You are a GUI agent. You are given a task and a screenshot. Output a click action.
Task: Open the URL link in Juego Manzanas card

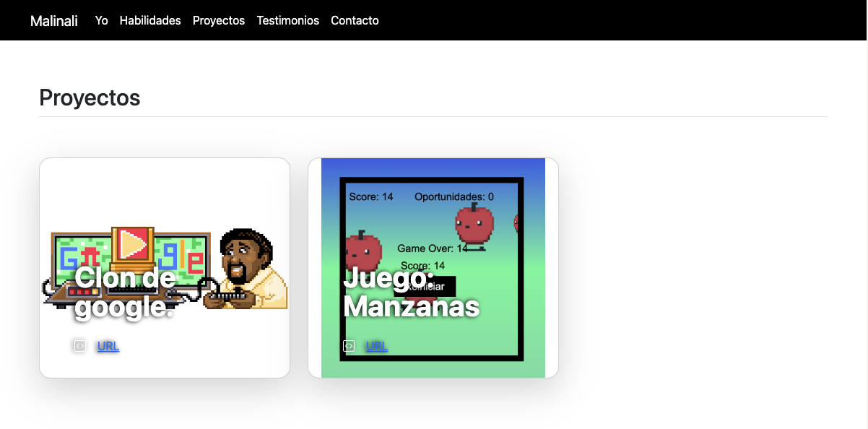coord(377,346)
